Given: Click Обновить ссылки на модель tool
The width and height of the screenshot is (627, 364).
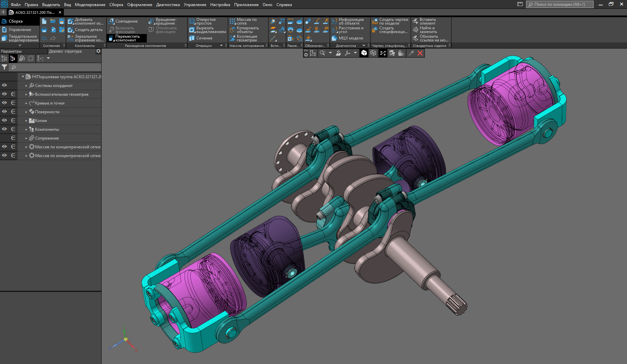Looking at the screenshot, I should point(431,38).
